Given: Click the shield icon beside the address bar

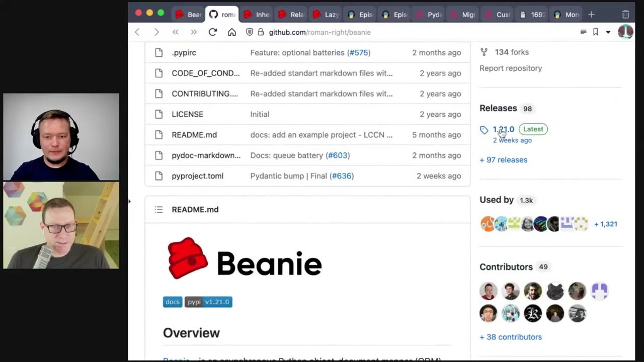Looking at the screenshot, I should [250, 32].
